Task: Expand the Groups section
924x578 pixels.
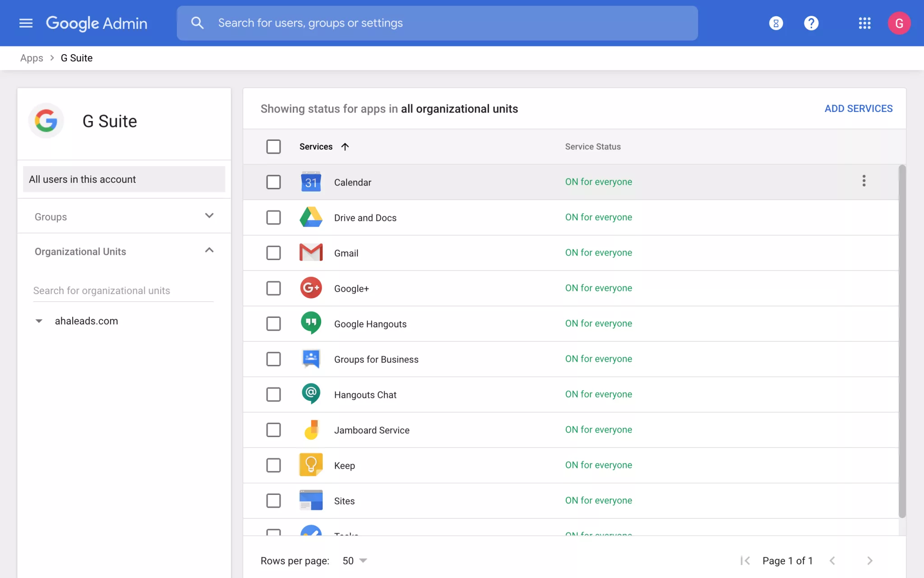Action: [x=209, y=216]
